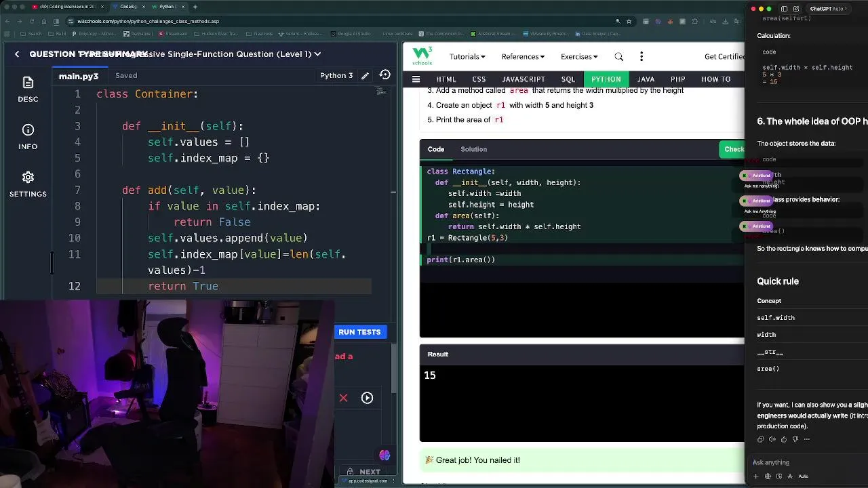Viewport: 868px width, 488px height.
Task: Open the DESC panel in CodeSignal sidebar
Action: coord(28,89)
